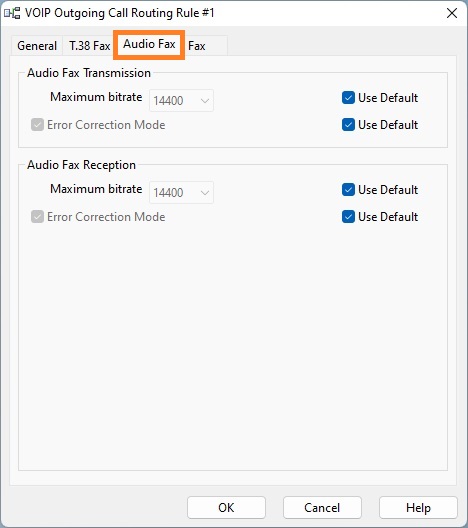Open Help for this dialog
This screenshot has width=468, height=528.
418,507
